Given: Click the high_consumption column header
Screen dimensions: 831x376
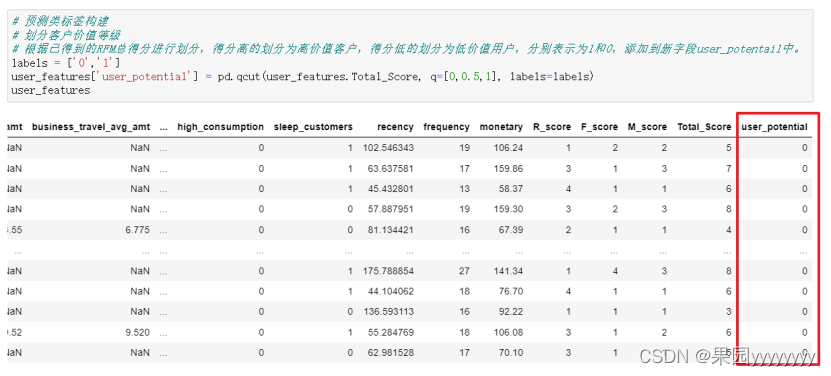Looking at the screenshot, I should tap(220, 127).
